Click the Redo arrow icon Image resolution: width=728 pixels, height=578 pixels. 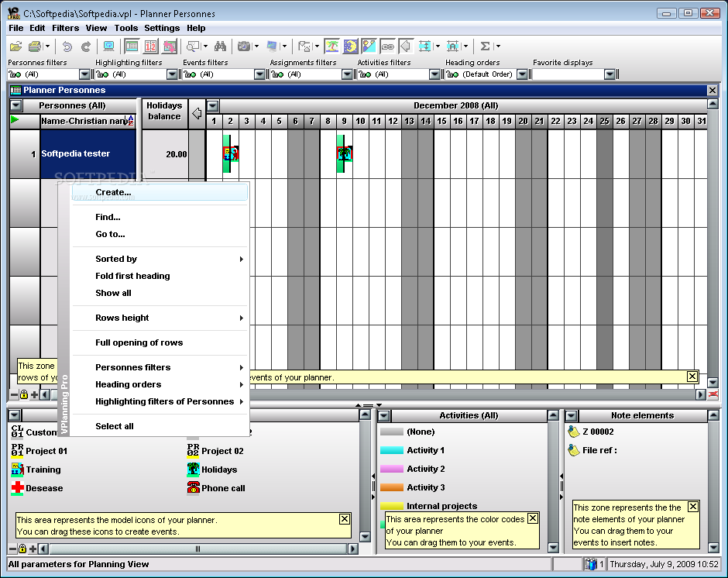click(86, 46)
